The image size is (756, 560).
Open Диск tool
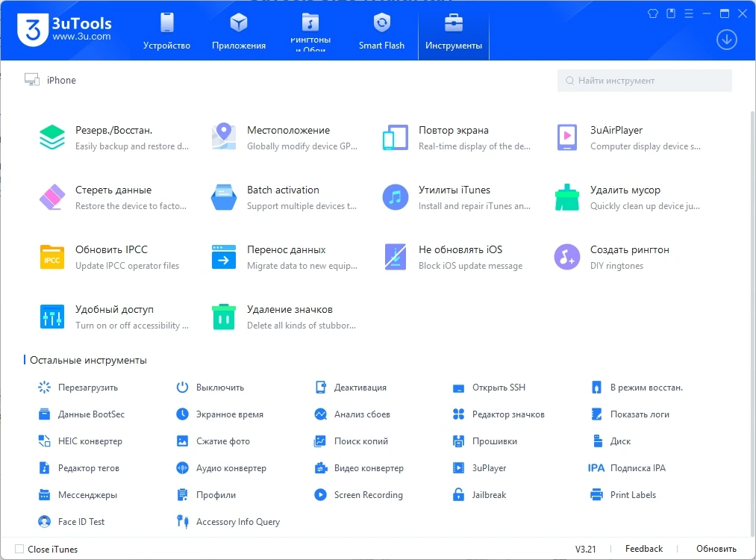(611, 441)
